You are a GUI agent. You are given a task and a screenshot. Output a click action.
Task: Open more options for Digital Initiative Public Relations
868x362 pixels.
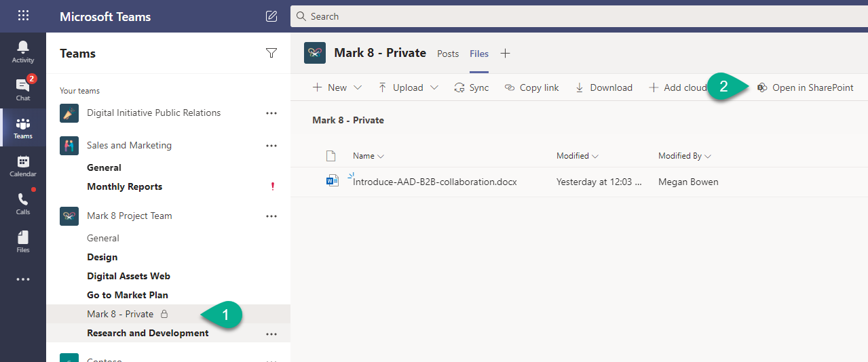click(x=271, y=113)
